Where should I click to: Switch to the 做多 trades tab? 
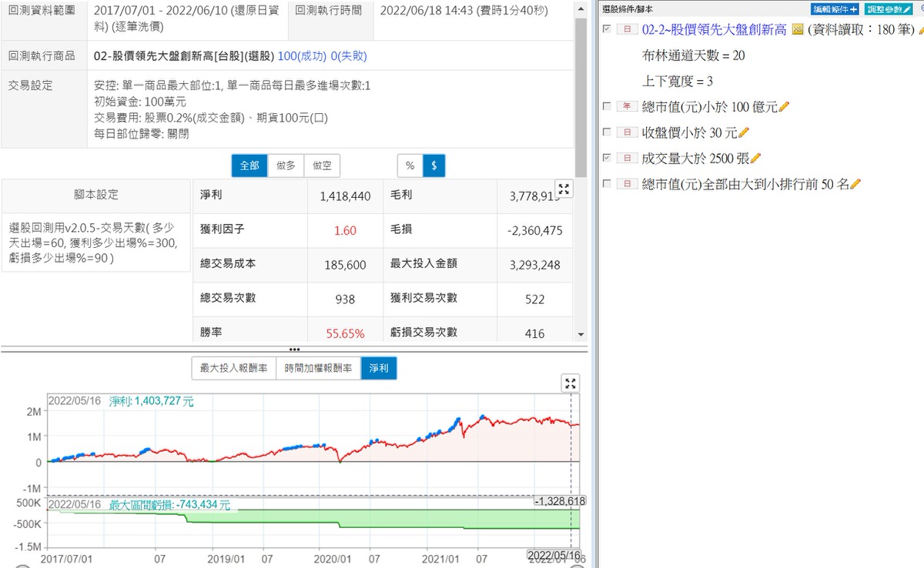(x=286, y=165)
